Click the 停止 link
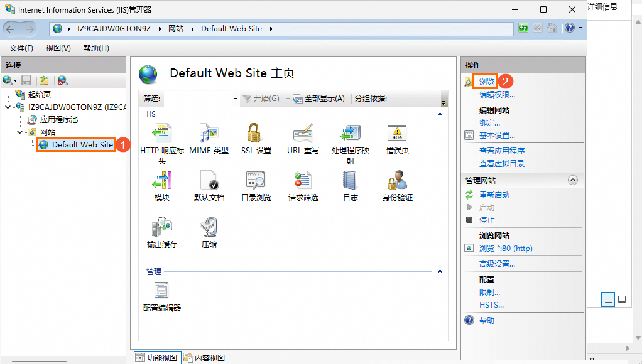The width and height of the screenshot is (642, 364). click(x=487, y=220)
